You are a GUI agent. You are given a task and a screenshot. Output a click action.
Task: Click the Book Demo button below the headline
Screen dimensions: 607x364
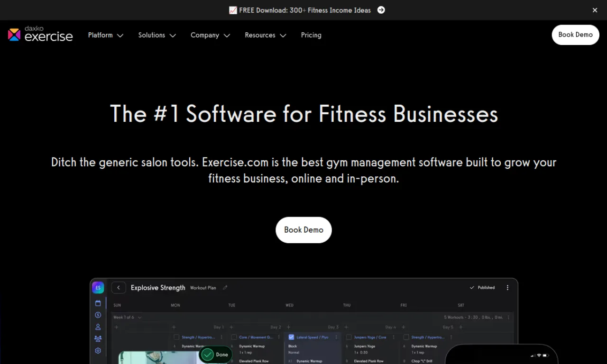point(303,230)
